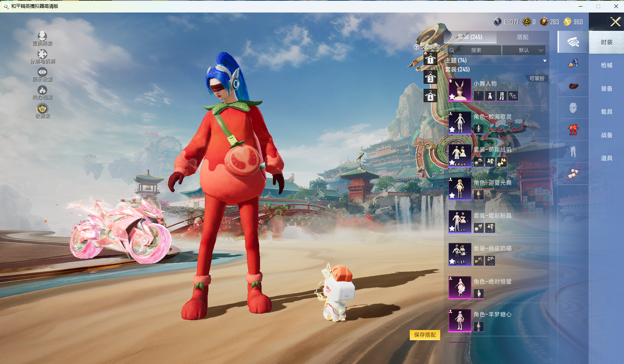Open 分解与拆解 puzzle-piece icon
Image resolution: width=624 pixels, height=364 pixels.
42,55
